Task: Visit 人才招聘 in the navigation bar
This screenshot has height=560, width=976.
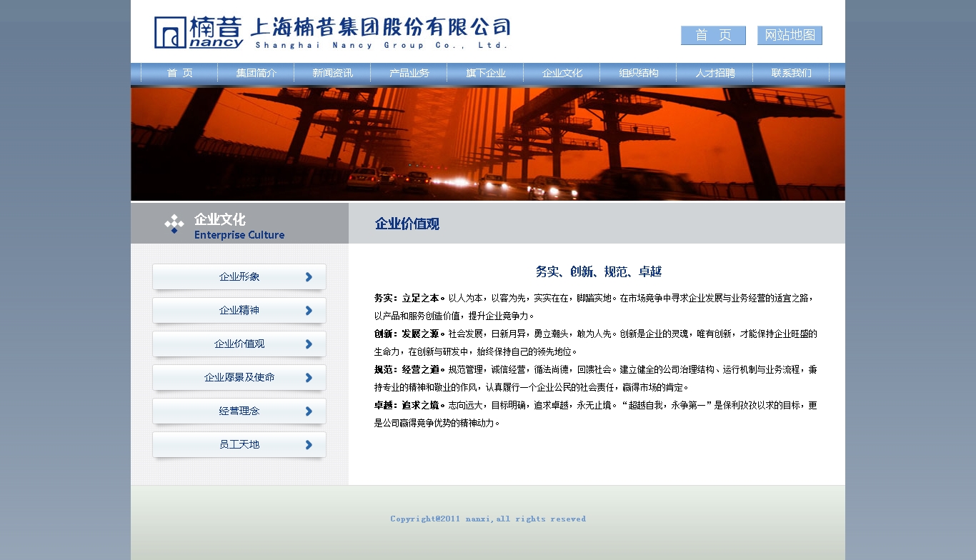Action: (x=715, y=73)
